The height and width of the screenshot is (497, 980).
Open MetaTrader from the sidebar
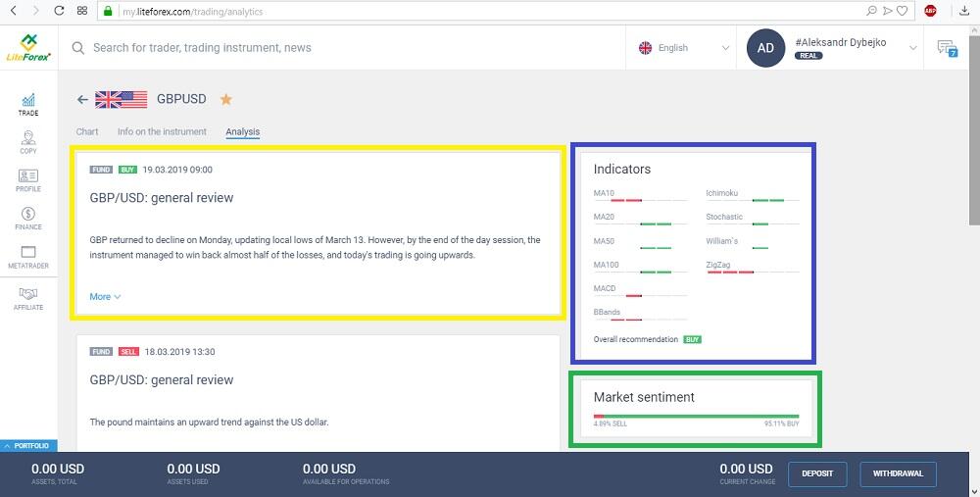coord(28,258)
